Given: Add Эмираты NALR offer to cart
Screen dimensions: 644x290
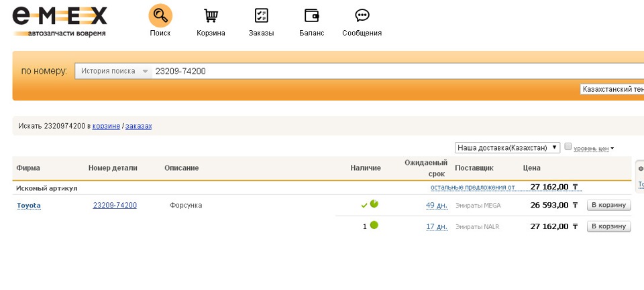Looking at the screenshot, I should coord(609,226).
